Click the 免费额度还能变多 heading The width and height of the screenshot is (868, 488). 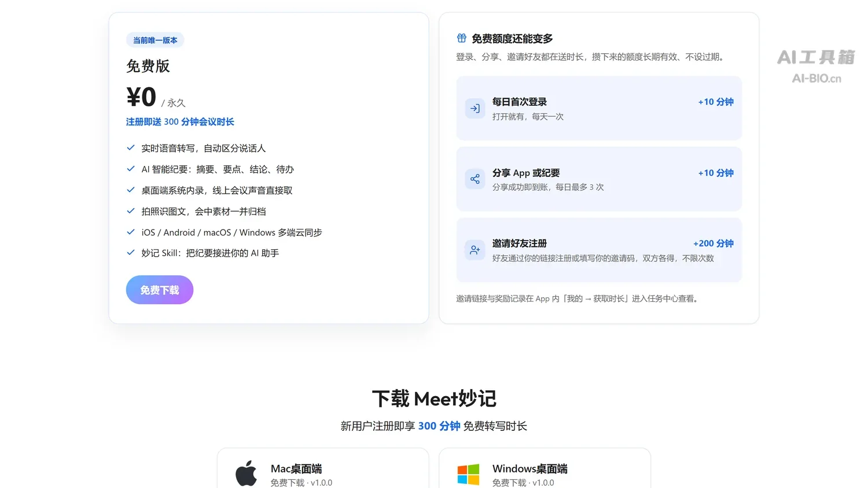(x=512, y=39)
